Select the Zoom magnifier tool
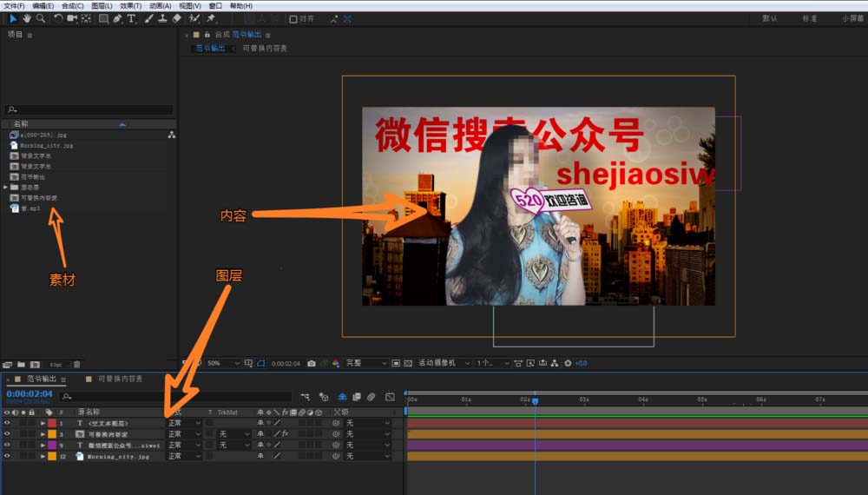The height and width of the screenshot is (495, 868). coord(41,19)
